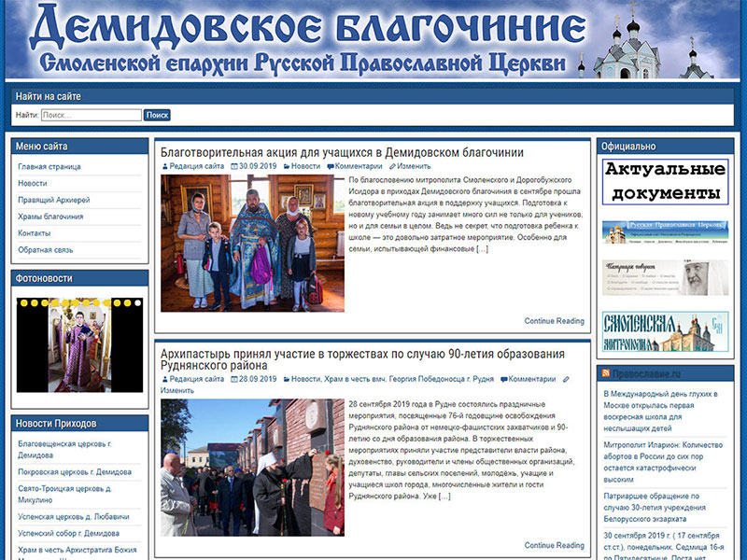Go to Новости in the site menu
747x560 pixels.
pyautogui.click(x=33, y=183)
